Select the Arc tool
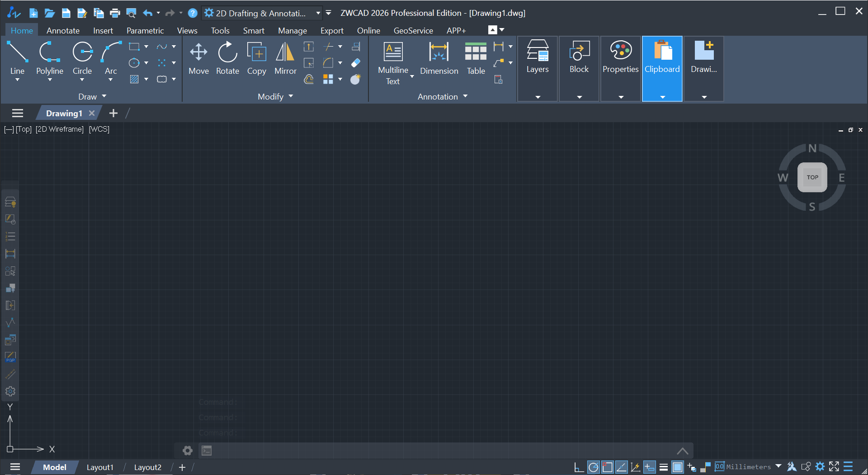The image size is (868, 475). (111, 58)
